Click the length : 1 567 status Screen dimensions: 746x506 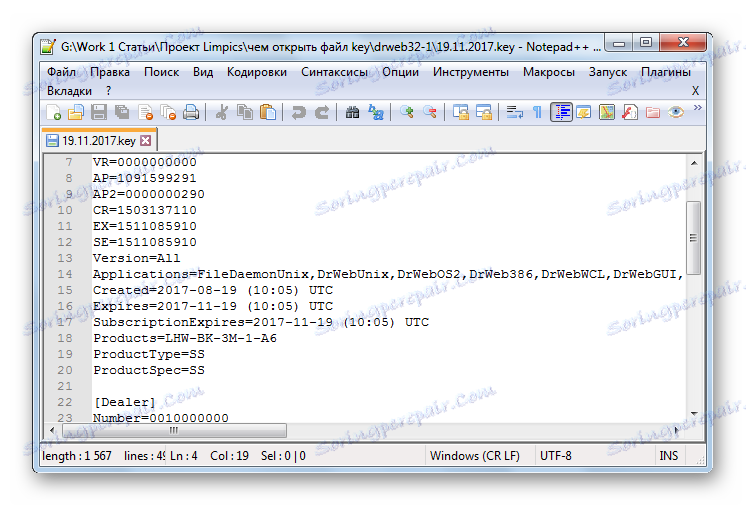pos(77,456)
